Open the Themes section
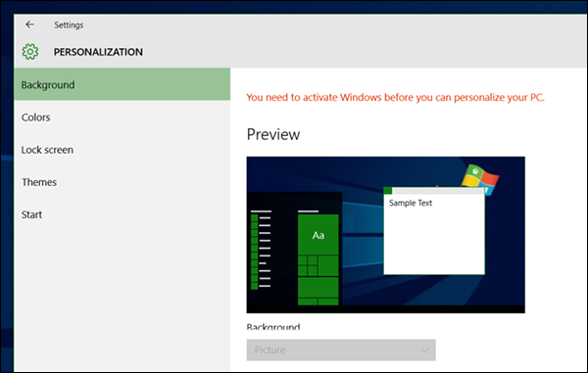588x373 pixels. pos(122,182)
